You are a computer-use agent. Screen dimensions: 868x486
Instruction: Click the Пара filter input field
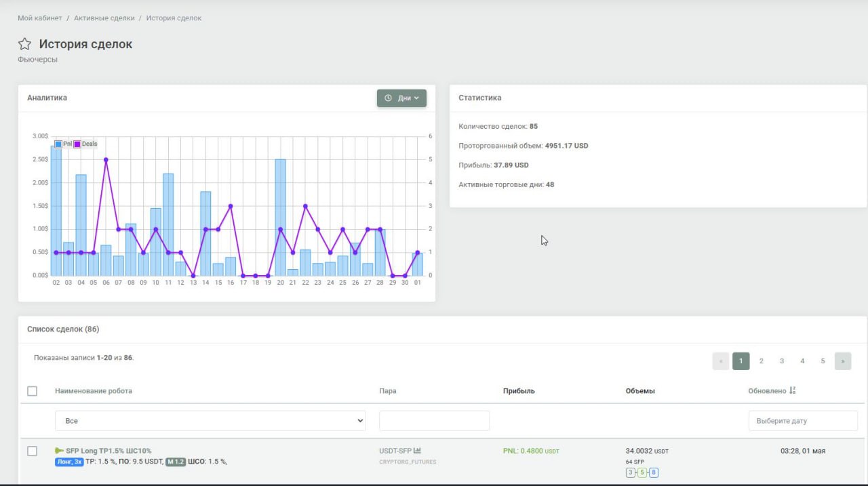pos(434,421)
